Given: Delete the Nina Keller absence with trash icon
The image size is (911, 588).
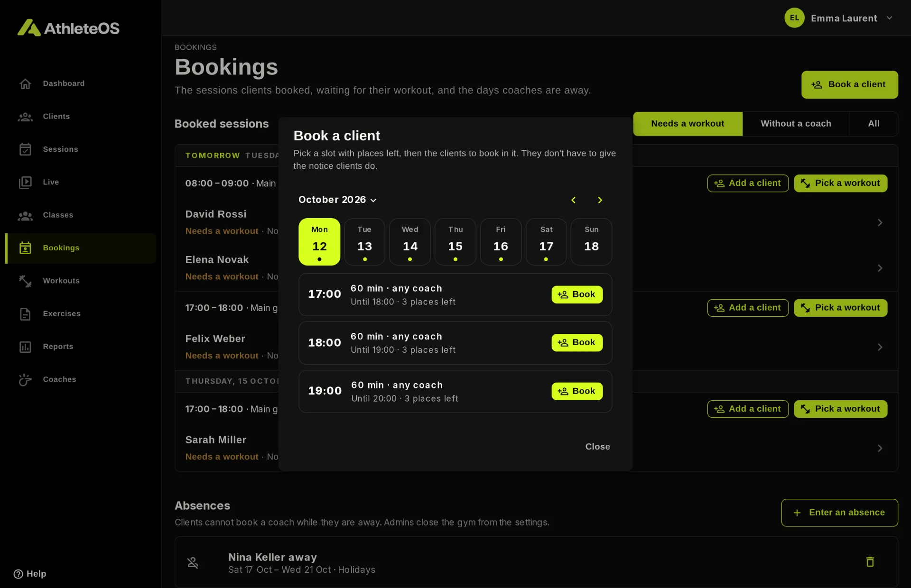Looking at the screenshot, I should pyautogui.click(x=870, y=562).
